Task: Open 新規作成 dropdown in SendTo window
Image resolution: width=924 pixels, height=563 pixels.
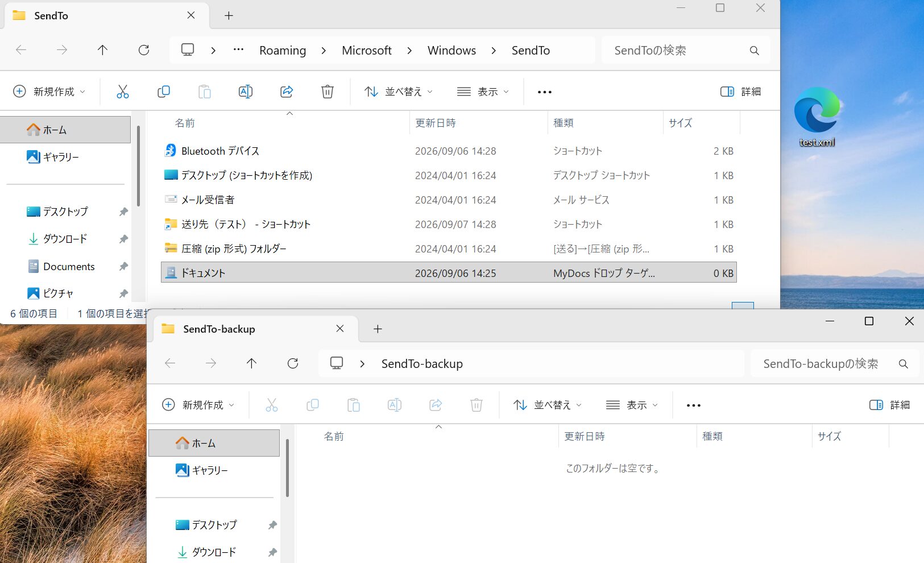Action: [x=49, y=92]
